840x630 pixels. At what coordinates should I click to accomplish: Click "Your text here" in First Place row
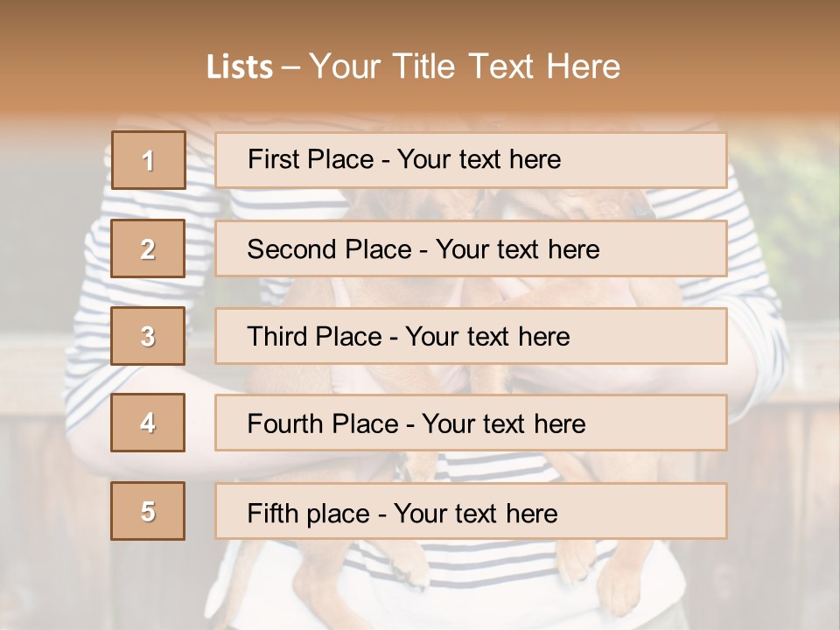[x=479, y=159]
